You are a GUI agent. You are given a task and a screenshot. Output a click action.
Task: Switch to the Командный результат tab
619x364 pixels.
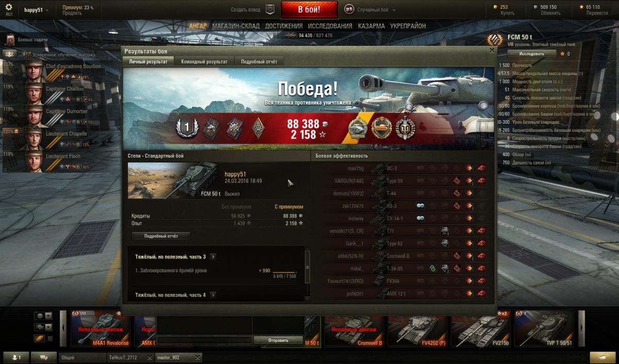(x=204, y=61)
